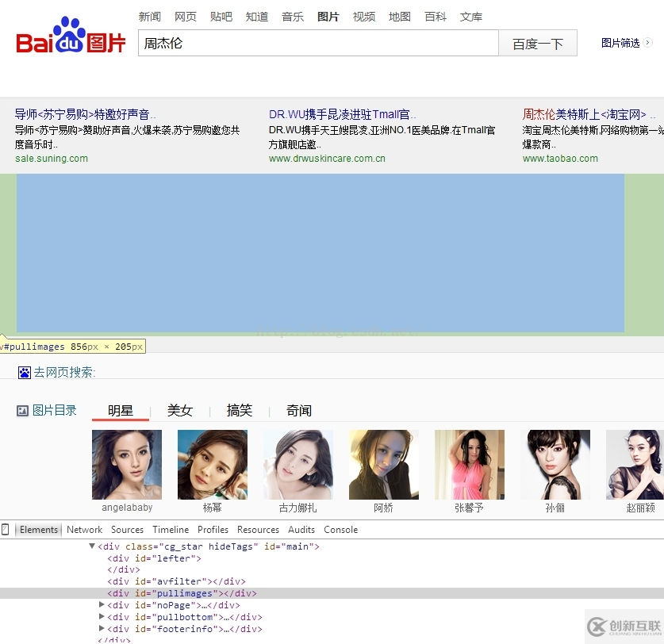
Task: Click the 古力娜扎 name caption
Action: point(297,508)
